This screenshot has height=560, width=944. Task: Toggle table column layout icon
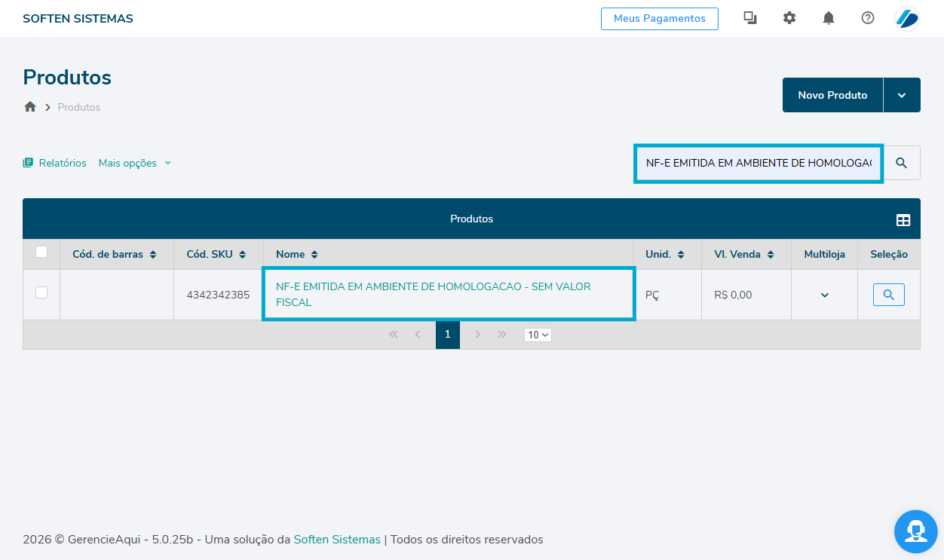tap(903, 220)
